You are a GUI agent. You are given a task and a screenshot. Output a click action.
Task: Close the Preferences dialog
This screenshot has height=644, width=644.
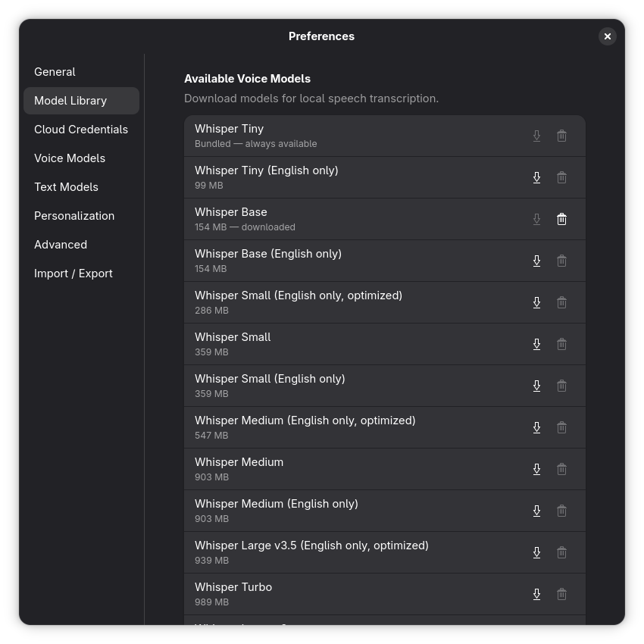607,36
